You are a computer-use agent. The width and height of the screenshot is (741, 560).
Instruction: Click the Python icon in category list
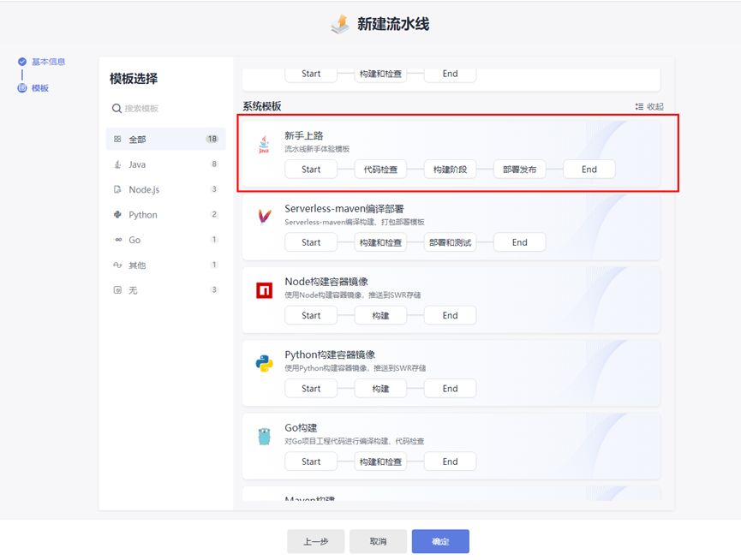pos(117,214)
